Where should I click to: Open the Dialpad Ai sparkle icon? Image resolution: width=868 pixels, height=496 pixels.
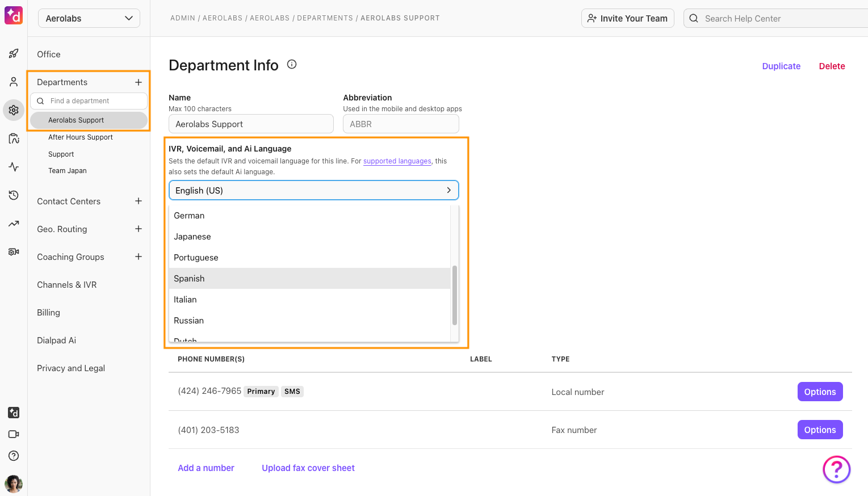(x=14, y=413)
